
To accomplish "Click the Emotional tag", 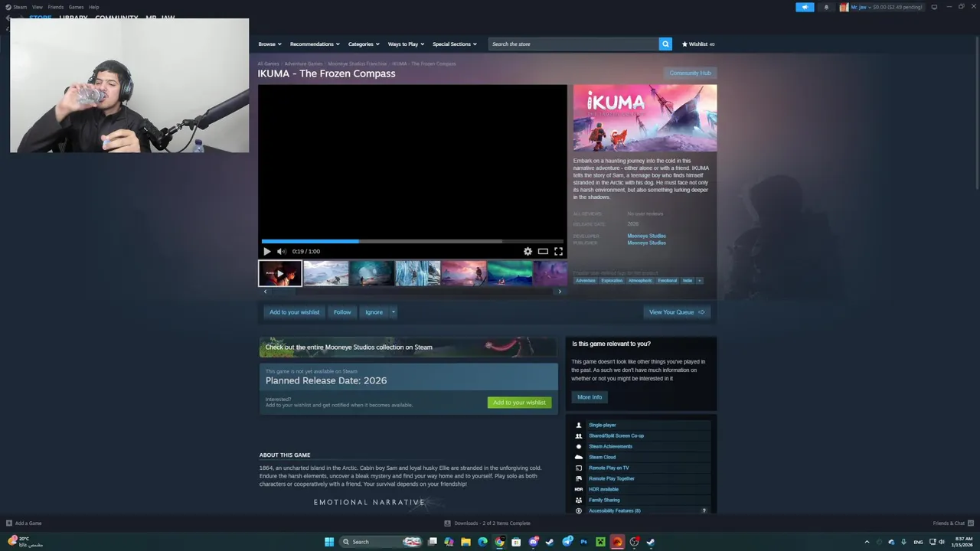I will (668, 281).
